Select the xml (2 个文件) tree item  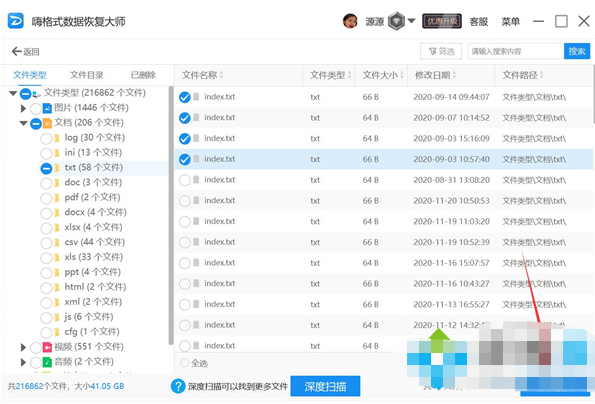click(x=93, y=302)
